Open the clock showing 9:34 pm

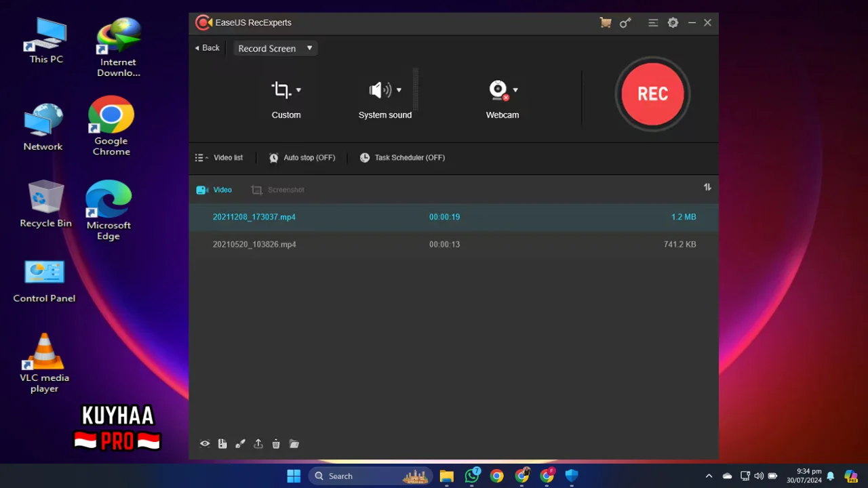click(804, 476)
